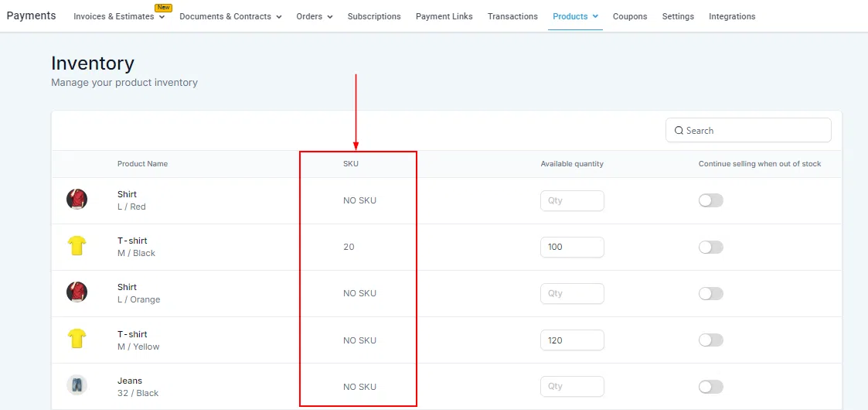The image size is (868, 410).
Task: Toggle continue selling for T-shirt M / Black
Action: (711, 247)
